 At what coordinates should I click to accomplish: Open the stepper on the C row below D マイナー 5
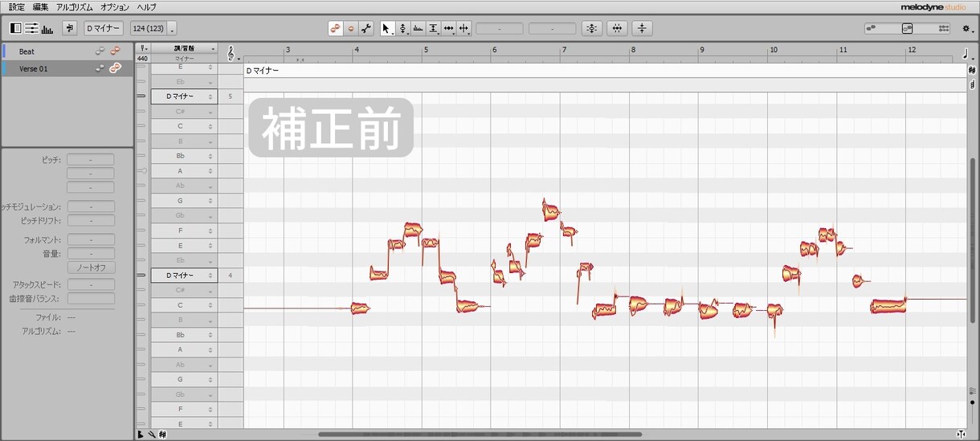tap(210, 126)
